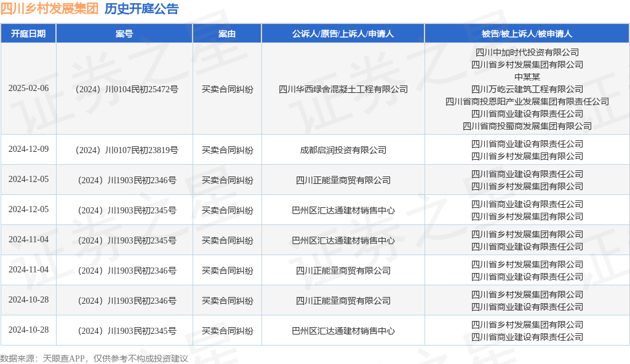Click defendant '四川中加时代投资有限公司'
The image size is (630, 364).
click(527, 52)
